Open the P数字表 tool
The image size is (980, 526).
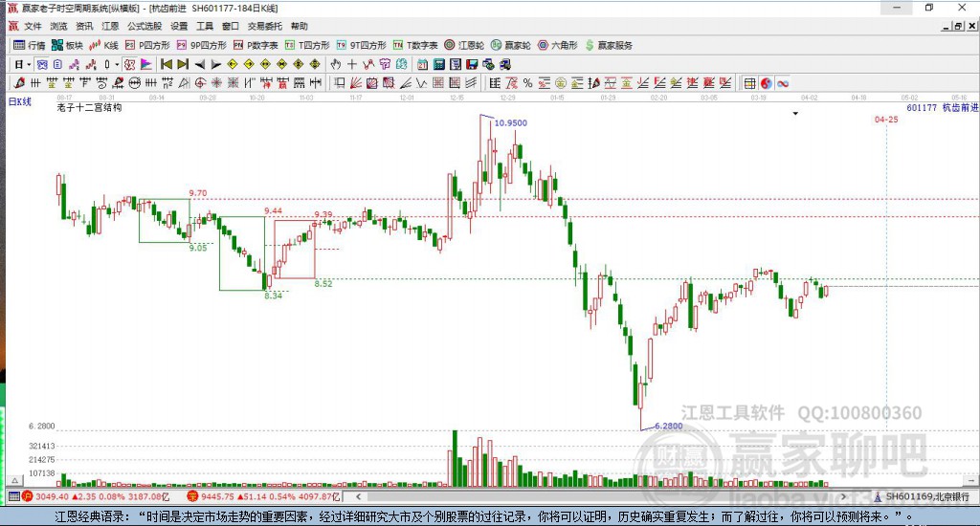point(256,45)
